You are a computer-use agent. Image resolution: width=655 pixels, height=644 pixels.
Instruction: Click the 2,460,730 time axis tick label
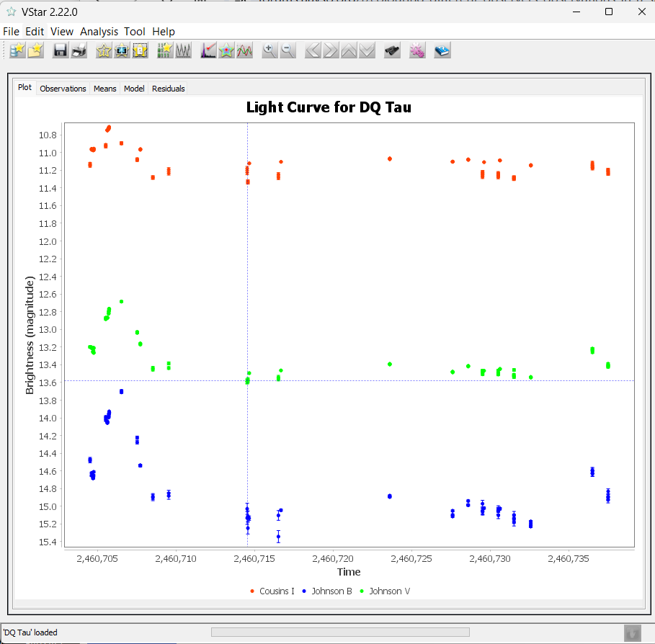[490, 558]
